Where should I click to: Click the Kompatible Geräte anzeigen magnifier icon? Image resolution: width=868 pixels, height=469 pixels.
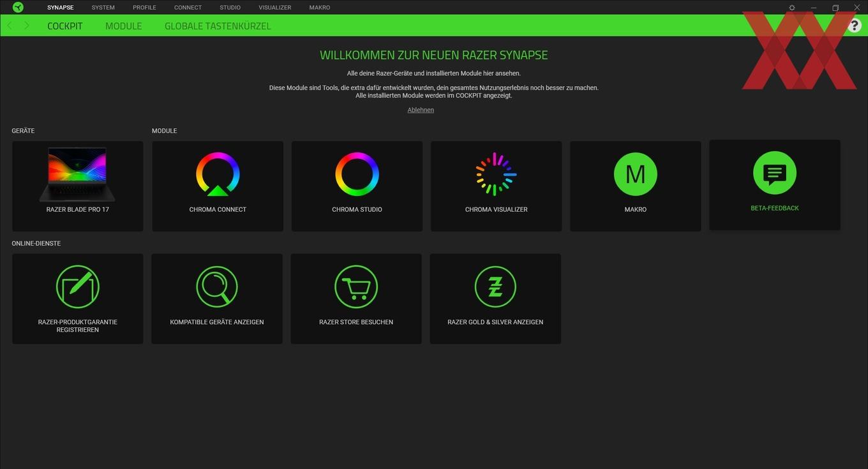[217, 287]
